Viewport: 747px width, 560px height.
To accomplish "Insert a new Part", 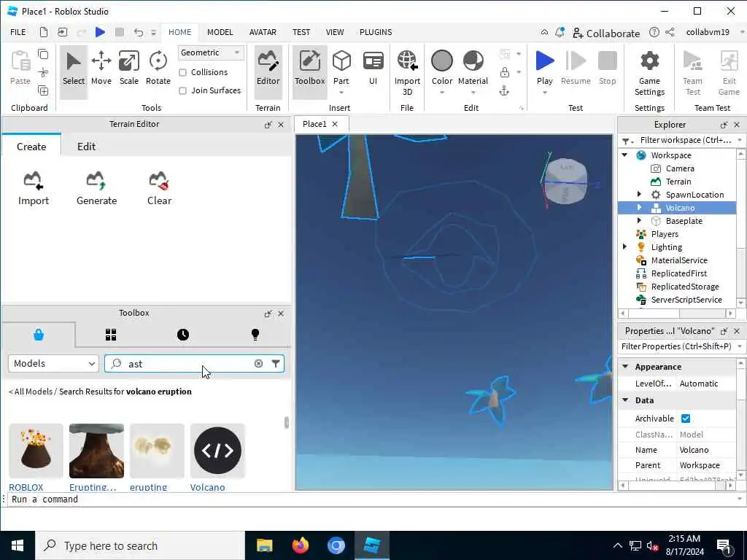I will 341,68.
